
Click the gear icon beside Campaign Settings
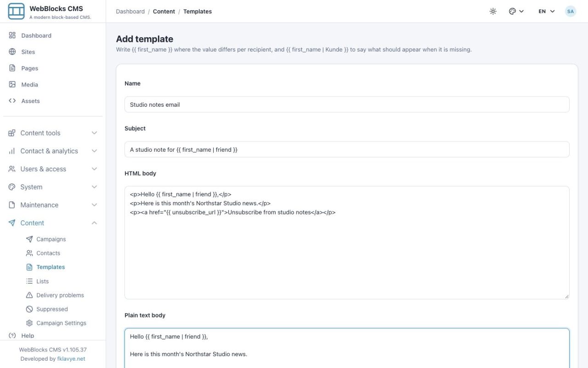pos(29,323)
